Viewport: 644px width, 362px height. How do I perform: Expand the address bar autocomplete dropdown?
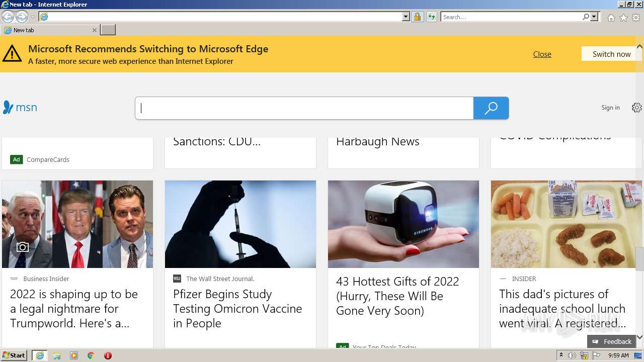pos(406,17)
